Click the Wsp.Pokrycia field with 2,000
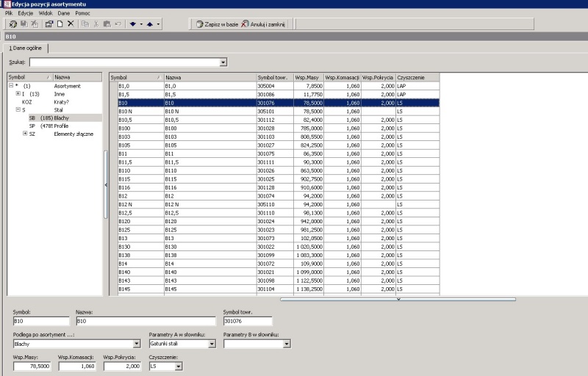588x376 pixels. click(x=122, y=366)
